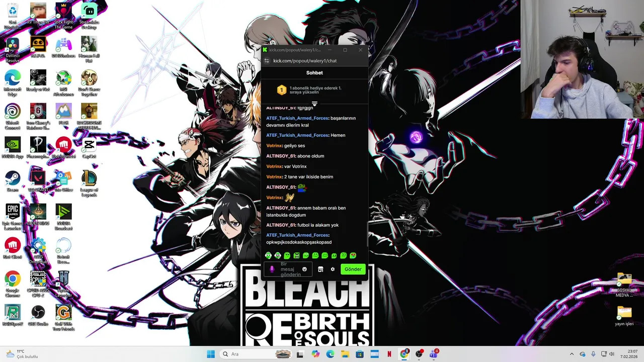The image size is (644, 362).
Task: Click message 'annem babam oralı ben istanbulda dogdum'
Action: (306, 212)
